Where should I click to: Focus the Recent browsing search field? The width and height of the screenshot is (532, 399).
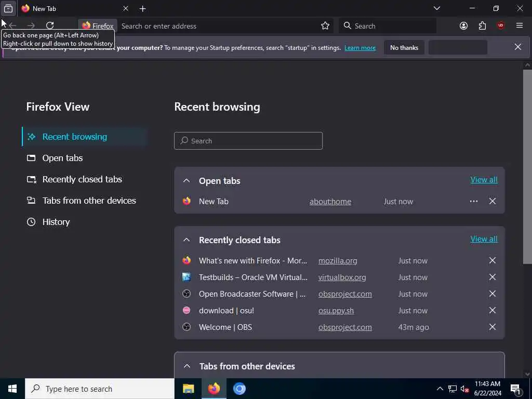coord(248,141)
